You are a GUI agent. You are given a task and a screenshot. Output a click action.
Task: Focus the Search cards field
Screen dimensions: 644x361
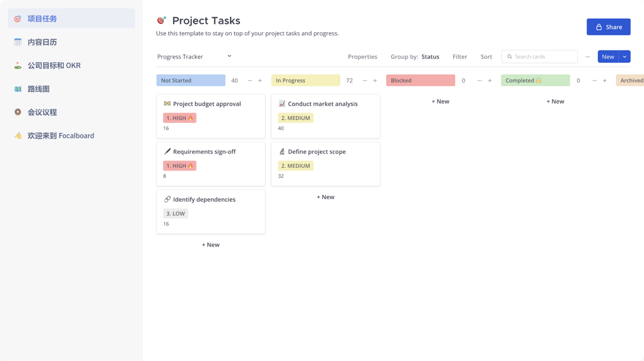[539, 57]
